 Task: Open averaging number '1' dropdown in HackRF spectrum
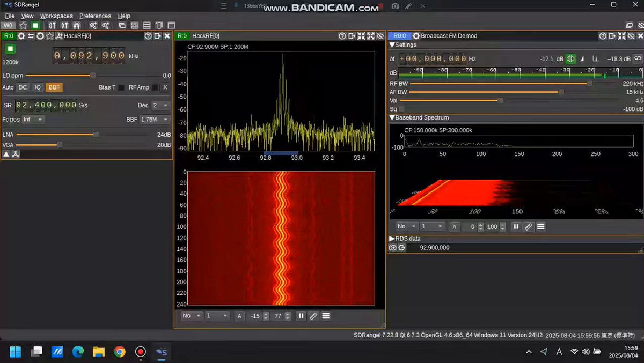pos(217,316)
